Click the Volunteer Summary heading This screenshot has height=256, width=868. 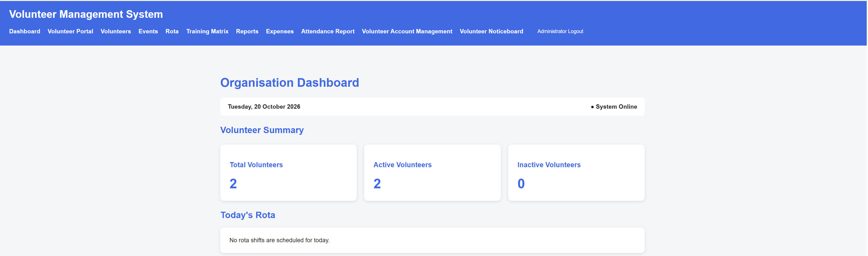coord(262,130)
